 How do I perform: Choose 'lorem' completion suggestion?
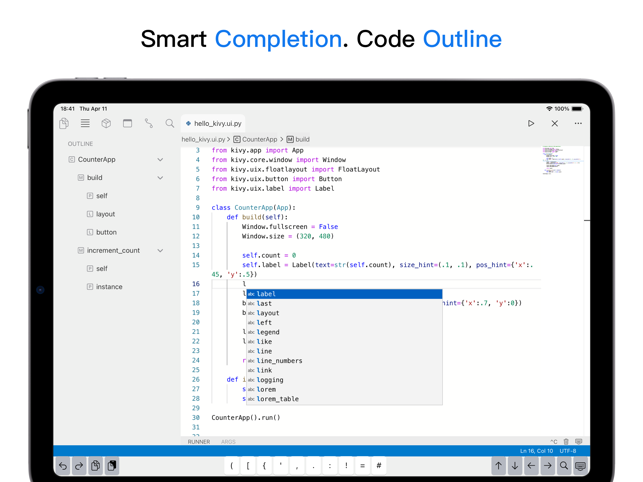pyautogui.click(x=344, y=389)
